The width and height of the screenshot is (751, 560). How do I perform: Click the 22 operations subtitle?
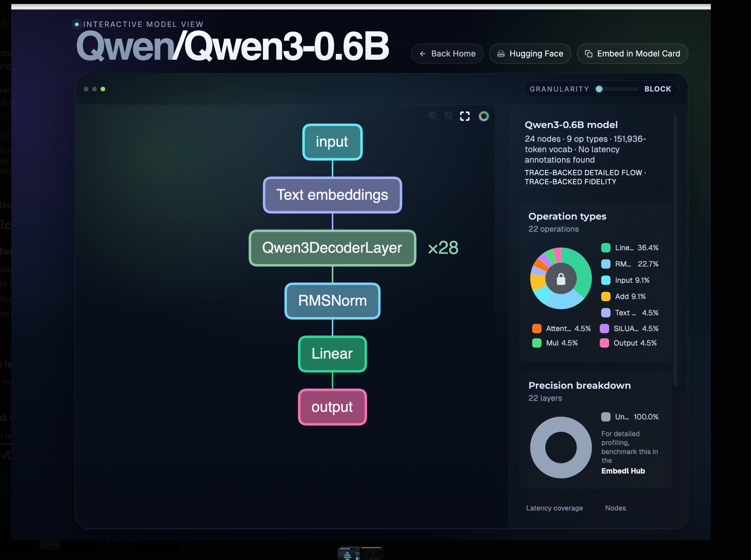(x=553, y=229)
